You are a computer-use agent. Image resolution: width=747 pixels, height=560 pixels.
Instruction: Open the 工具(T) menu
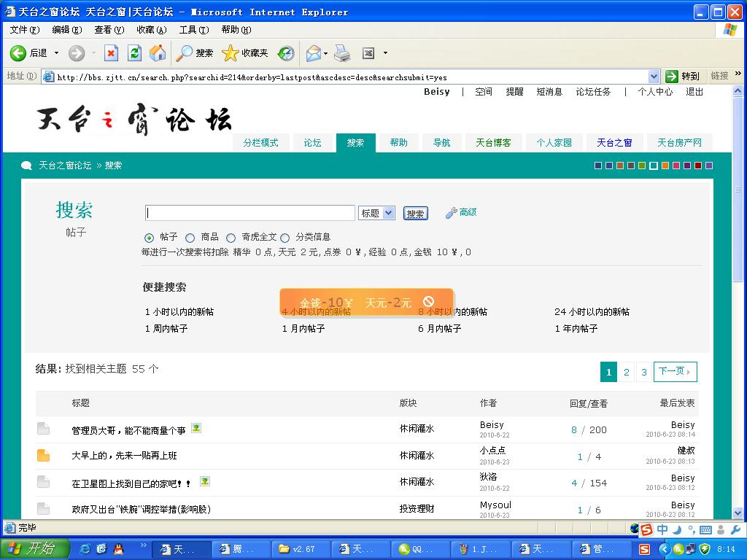pyautogui.click(x=193, y=30)
